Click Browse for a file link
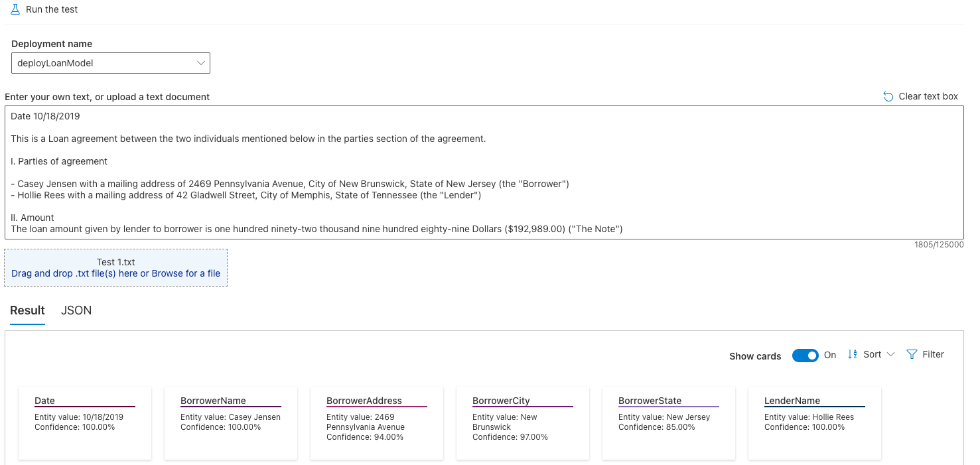Image resolution: width=980 pixels, height=465 pixels. pos(186,273)
